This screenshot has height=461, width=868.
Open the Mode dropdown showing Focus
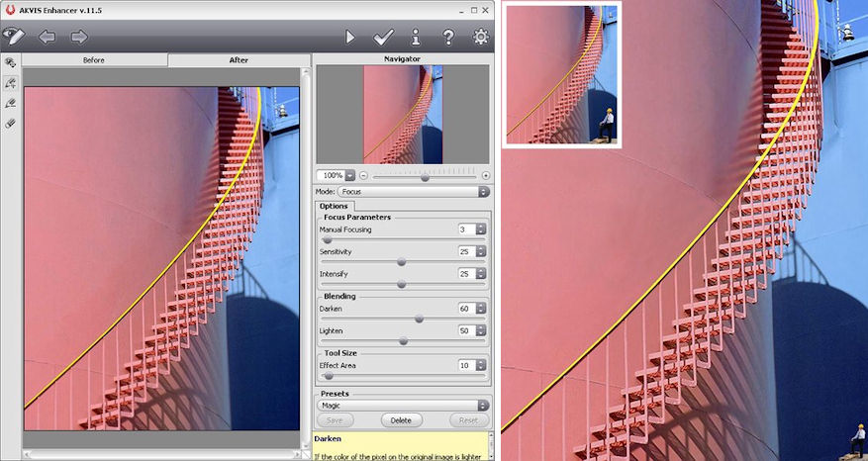[414, 191]
